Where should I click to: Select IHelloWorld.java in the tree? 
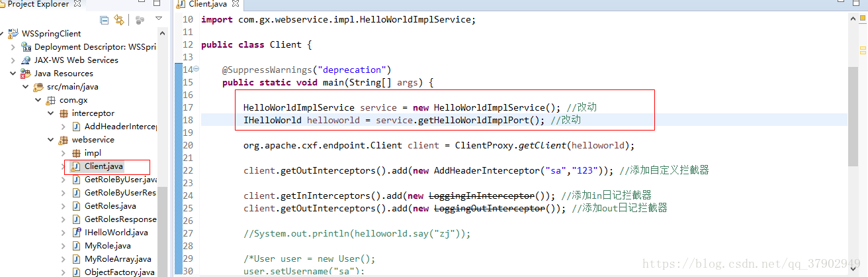(x=116, y=233)
